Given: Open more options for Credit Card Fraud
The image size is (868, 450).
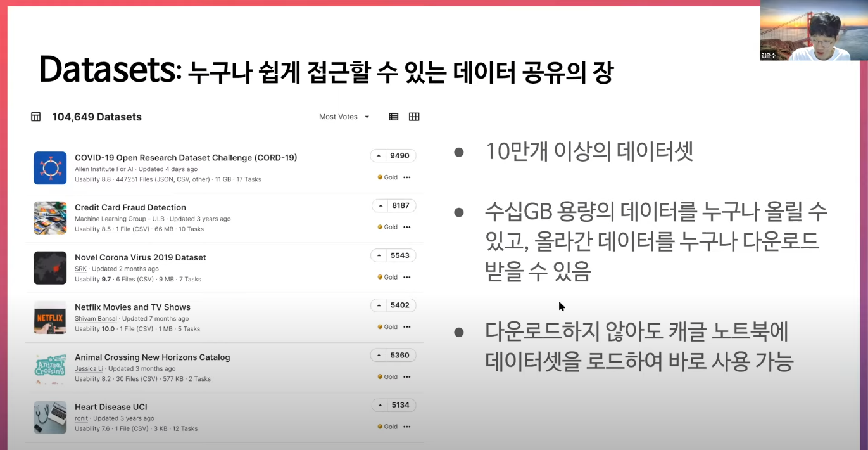Looking at the screenshot, I should click(407, 227).
